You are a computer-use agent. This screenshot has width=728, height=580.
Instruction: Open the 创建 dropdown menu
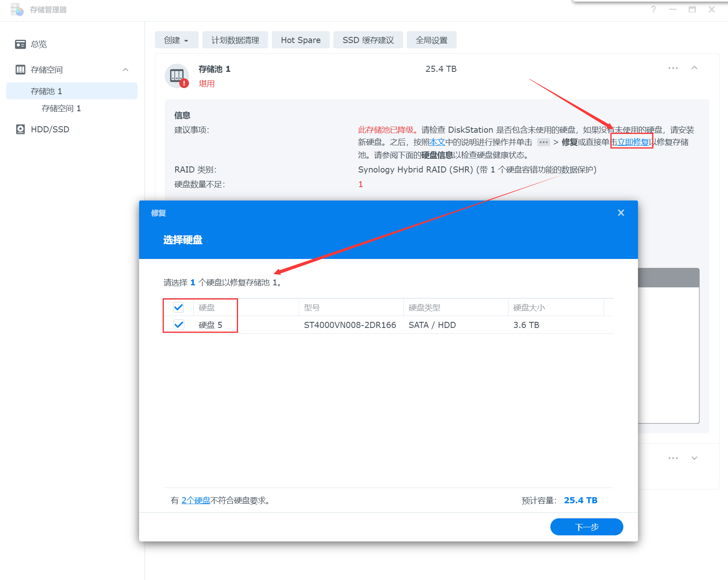click(176, 40)
